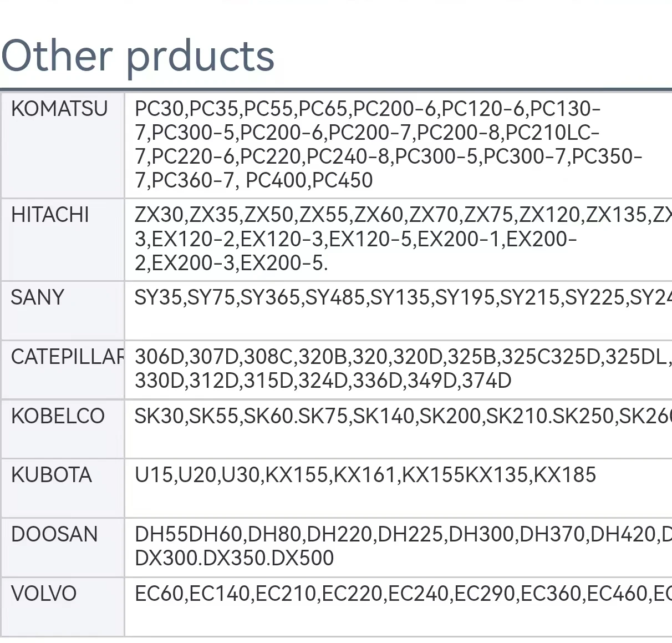
Task: Select the KOMATSU brand cell
Action: tap(59, 109)
